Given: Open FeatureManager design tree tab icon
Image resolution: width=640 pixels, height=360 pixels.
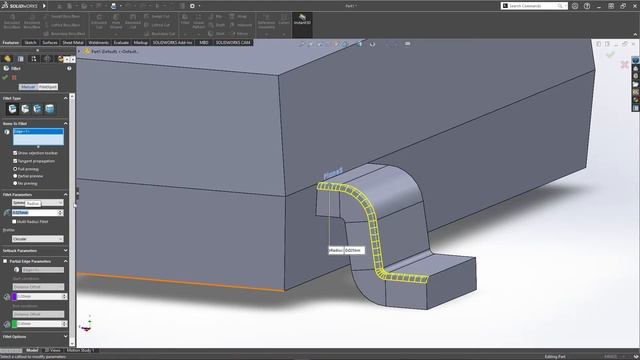Looking at the screenshot, I should pyautogui.click(x=7, y=59).
